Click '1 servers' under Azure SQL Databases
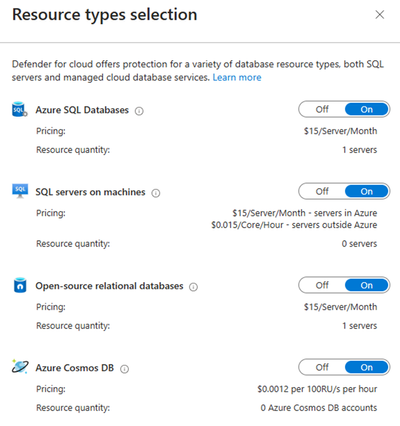Screen dimensions: 400x426 coord(360,150)
